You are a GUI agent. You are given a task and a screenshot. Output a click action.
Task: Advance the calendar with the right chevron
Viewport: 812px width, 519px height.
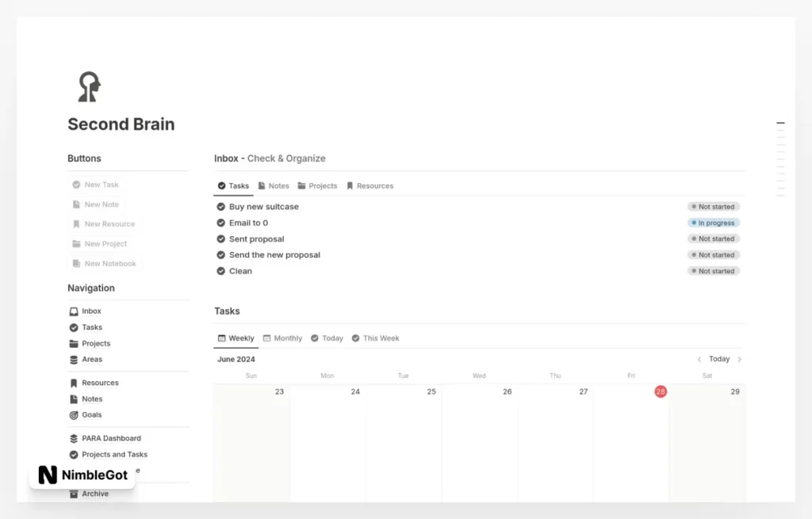click(740, 360)
